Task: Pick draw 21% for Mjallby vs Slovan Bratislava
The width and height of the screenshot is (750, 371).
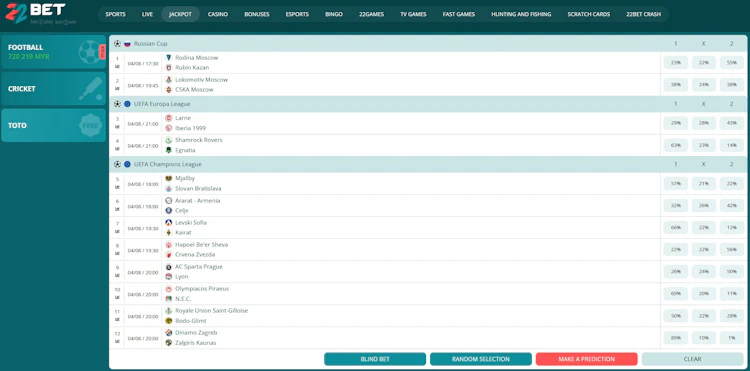Action: click(x=704, y=184)
